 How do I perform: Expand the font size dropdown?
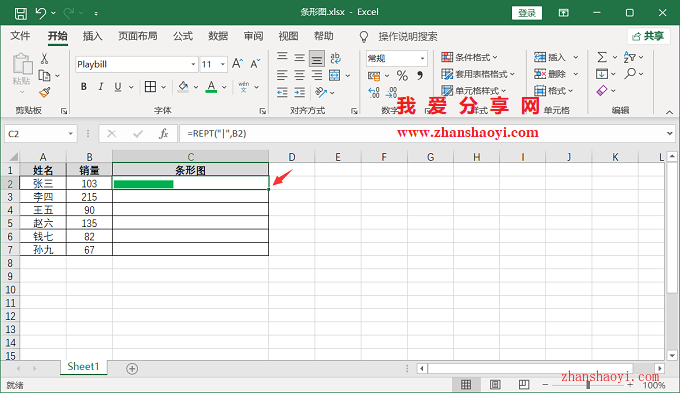click(x=222, y=64)
